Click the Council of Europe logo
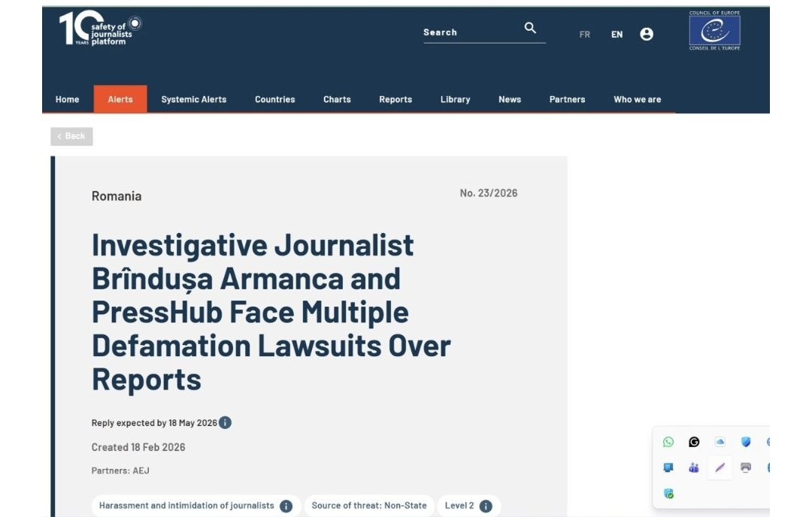The width and height of the screenshot is (812, 517). [x=714, y=31]
